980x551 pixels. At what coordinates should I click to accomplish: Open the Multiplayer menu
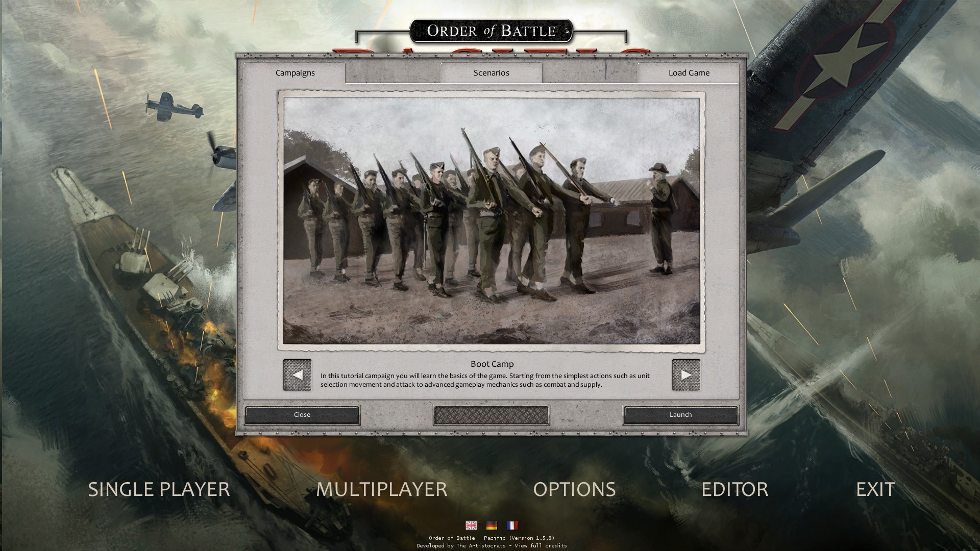(381, 489)
